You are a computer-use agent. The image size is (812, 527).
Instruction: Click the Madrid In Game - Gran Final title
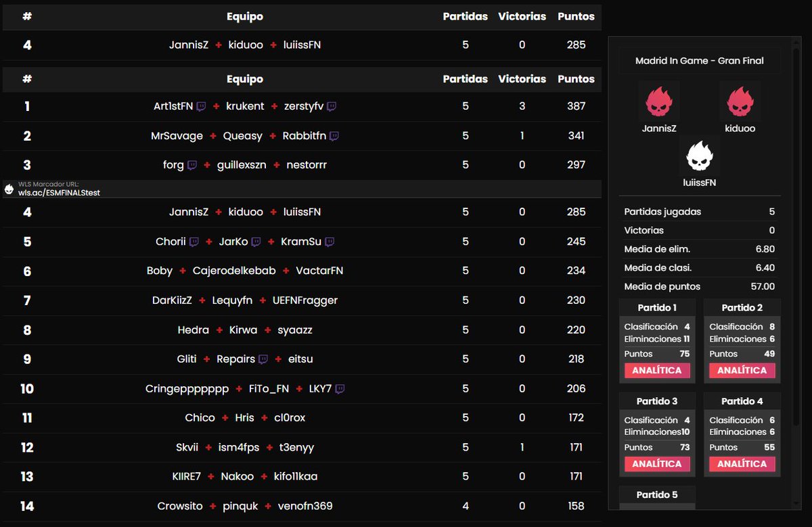click(x=700, y=61)
